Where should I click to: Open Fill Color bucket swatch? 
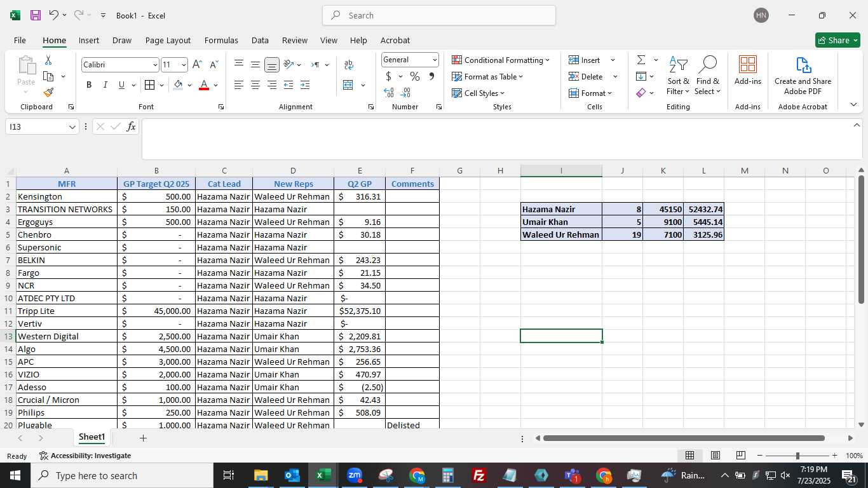point(178,85)
